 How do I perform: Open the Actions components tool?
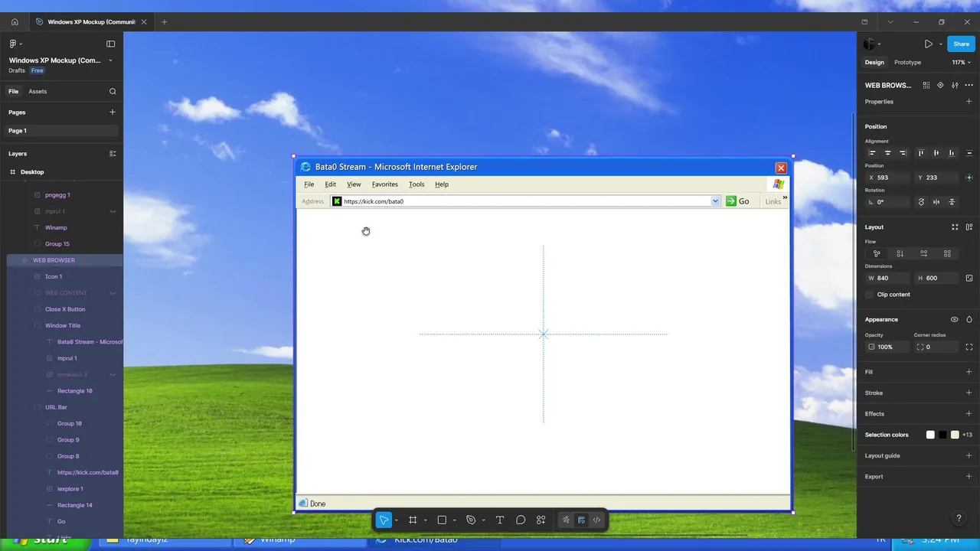pos(541,520)
